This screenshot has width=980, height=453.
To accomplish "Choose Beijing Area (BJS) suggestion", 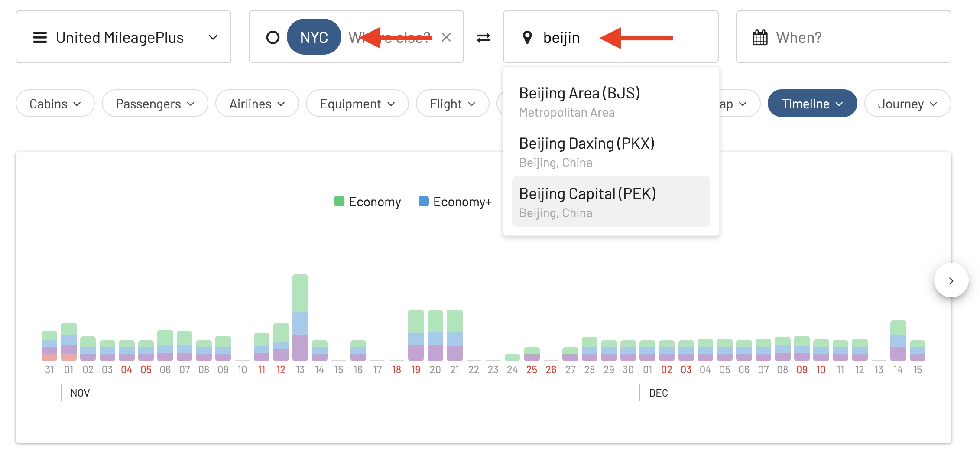I will tap(610, 101).
